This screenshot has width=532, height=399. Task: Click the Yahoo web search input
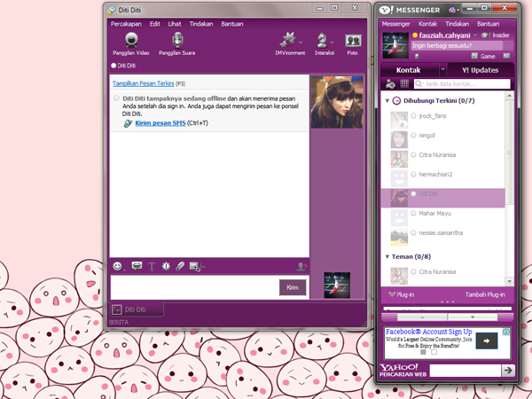tap(465, 370)
